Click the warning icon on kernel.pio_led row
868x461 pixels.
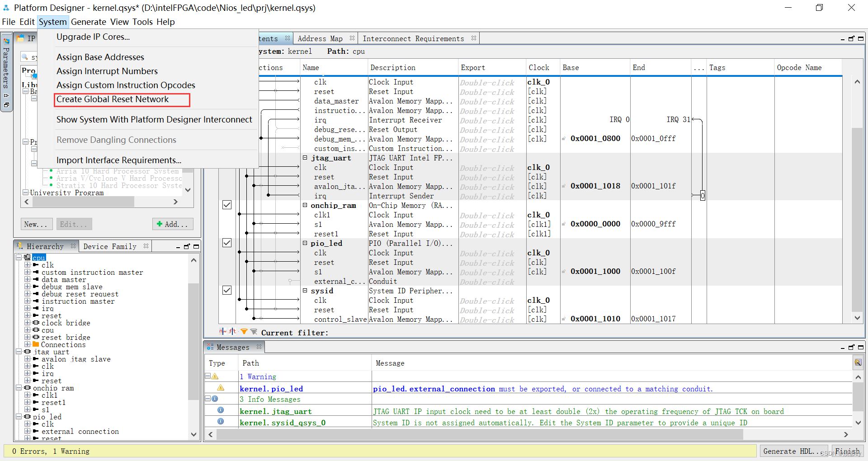point(221,388)
